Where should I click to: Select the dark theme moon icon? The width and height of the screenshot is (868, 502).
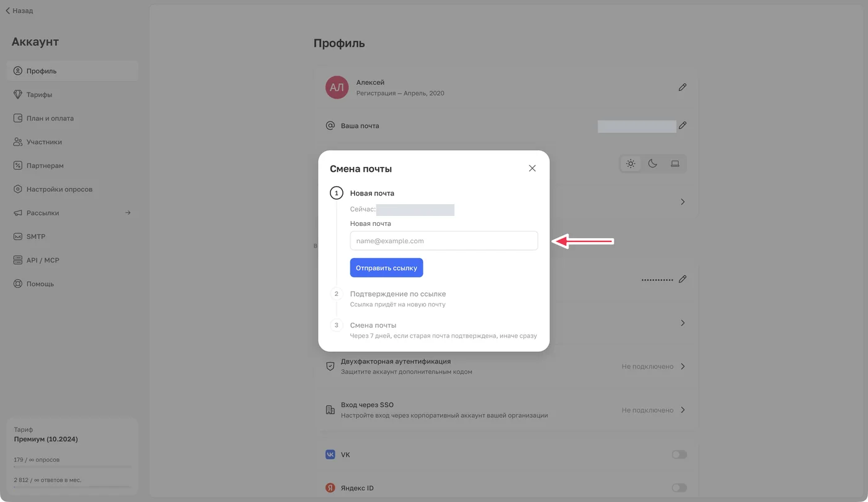point(653,164)
